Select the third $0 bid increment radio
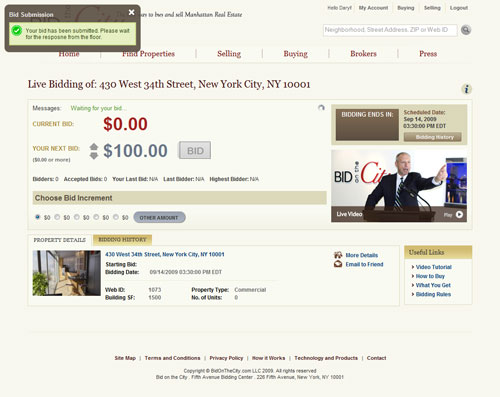500x397 pixels. [77, 217]
